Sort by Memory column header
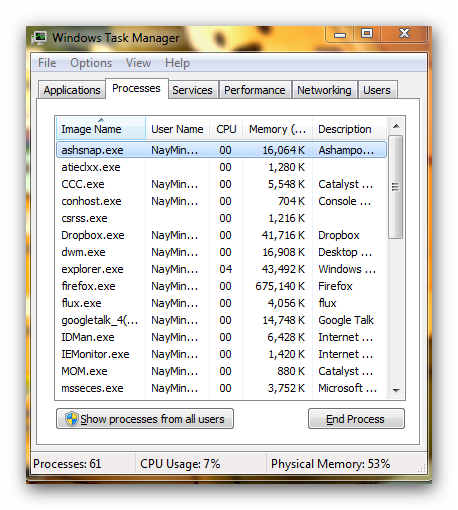The width and height of the screenshot is (458, 510). click(x=277, y=129)
